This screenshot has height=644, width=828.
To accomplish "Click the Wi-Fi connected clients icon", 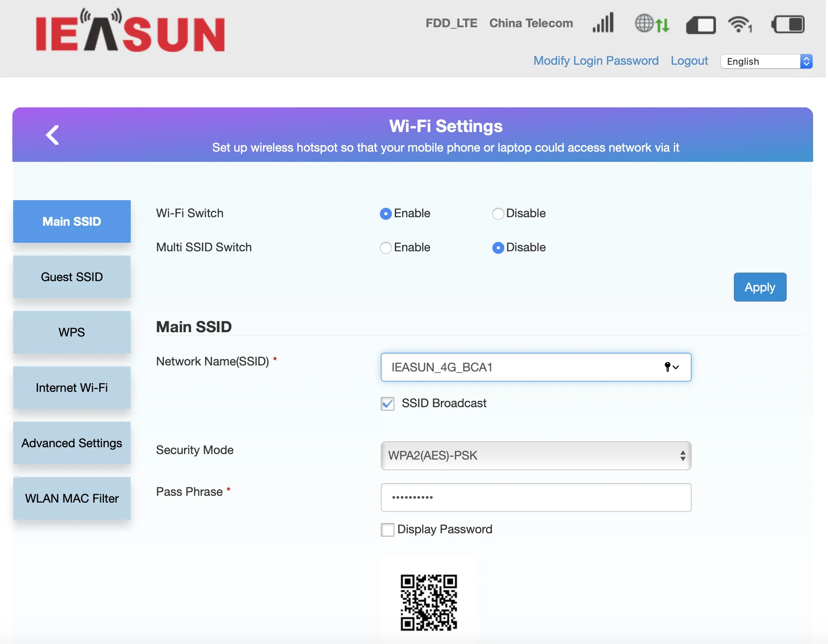I will click(740, 24).
